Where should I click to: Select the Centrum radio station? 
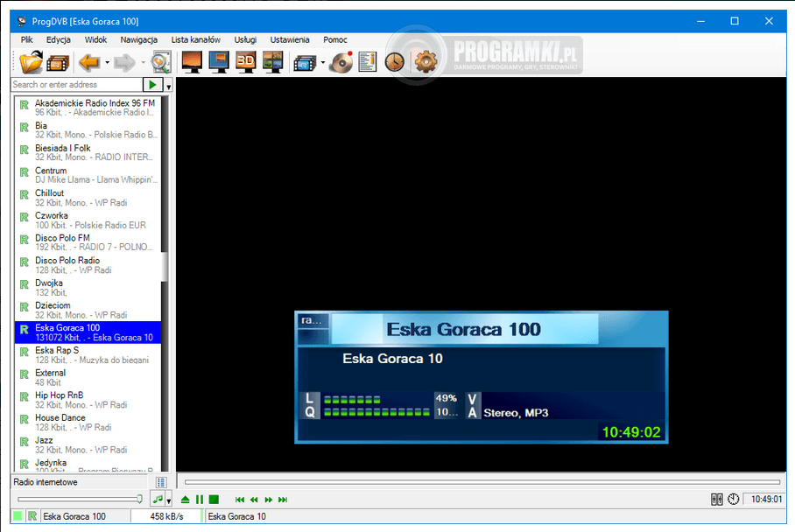(x=88, y=175)
